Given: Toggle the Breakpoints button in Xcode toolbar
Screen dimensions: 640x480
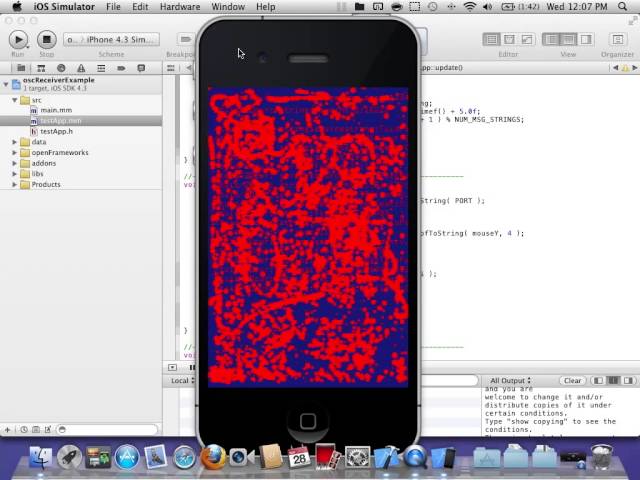Looking at the screenshot, I should click(186, 39).
